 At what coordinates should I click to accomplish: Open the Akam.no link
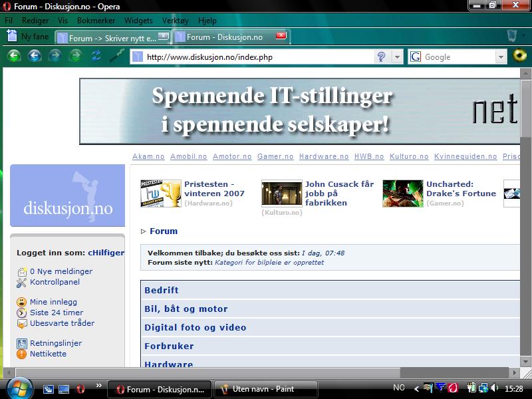(x=148, y=156)
